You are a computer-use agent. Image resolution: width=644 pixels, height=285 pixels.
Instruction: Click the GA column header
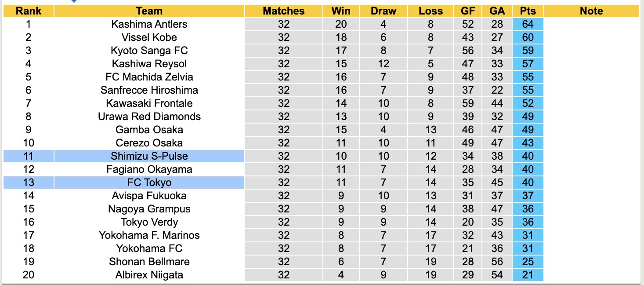pos(498,11)
